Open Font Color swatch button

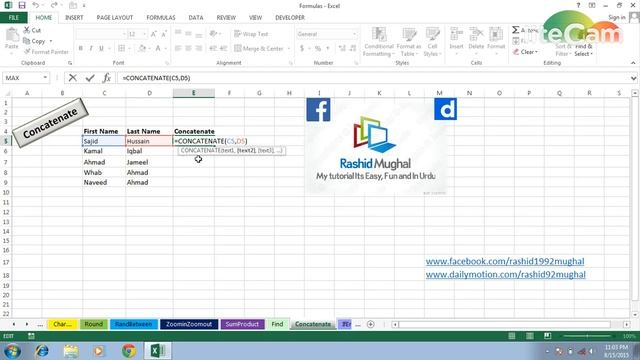coord(158,48)
